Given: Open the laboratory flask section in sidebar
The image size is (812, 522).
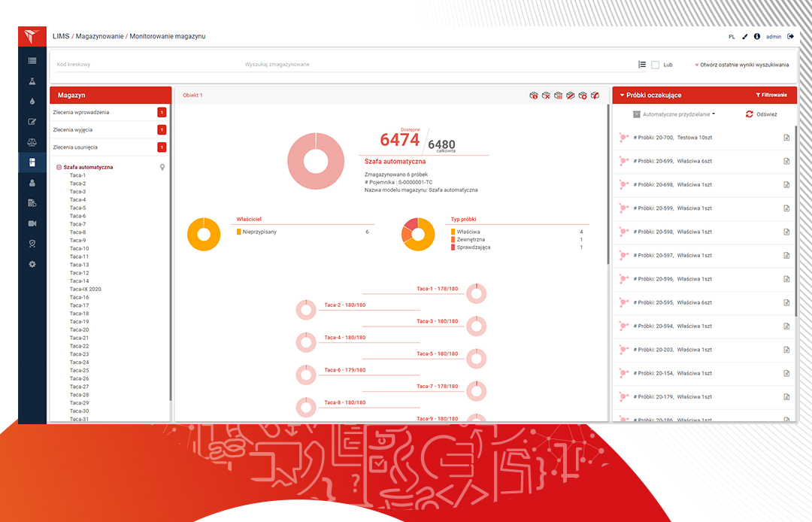Looking at the screenshot, I should click(32, 80).
